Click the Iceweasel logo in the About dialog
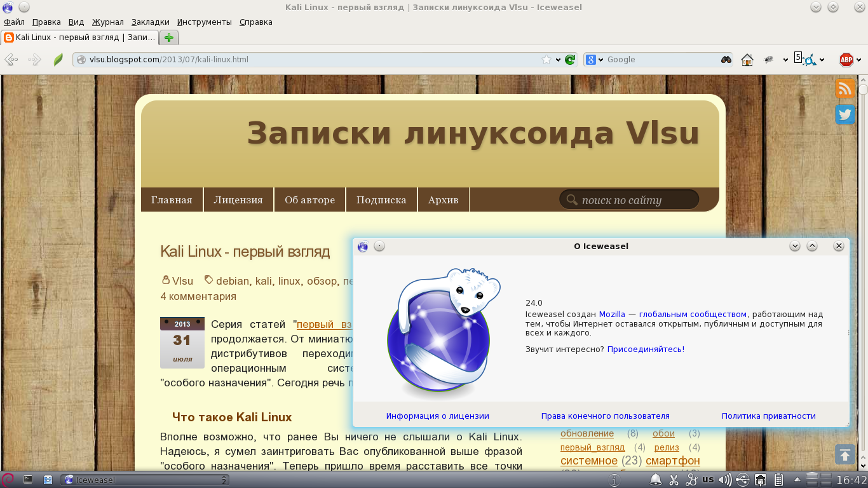The height and width of the screenshot is (488, 868). [444, 332]
